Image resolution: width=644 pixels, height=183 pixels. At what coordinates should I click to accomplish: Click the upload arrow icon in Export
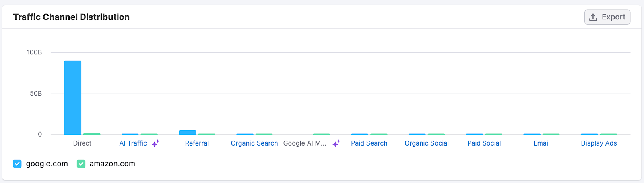click(593, 17)
